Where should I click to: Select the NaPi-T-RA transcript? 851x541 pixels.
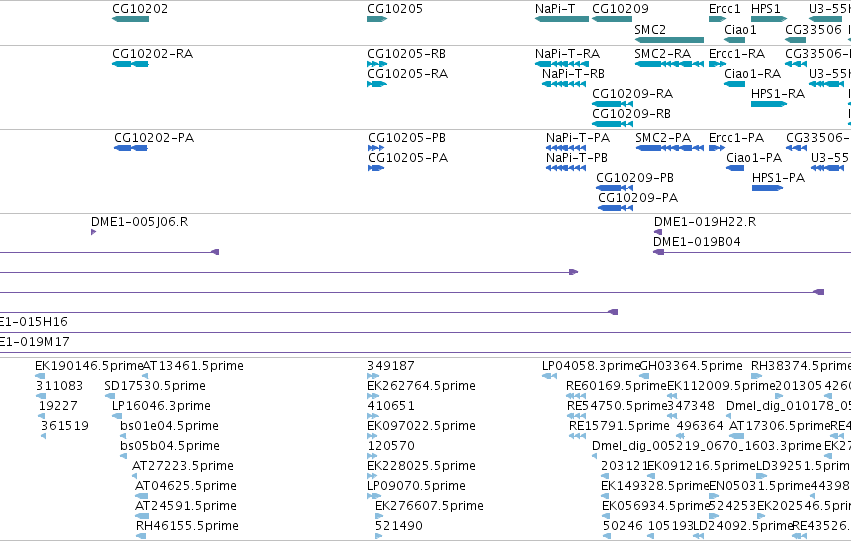[562, 64]
